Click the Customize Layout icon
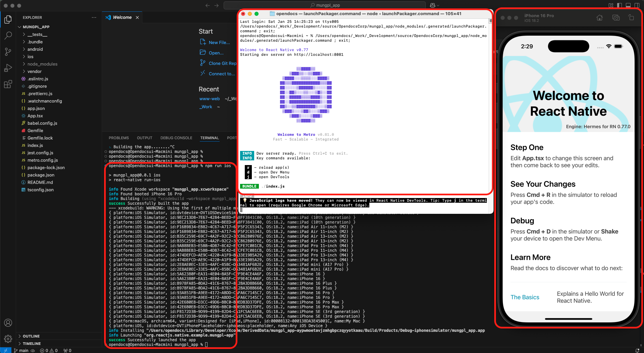 pyautogui.click(x=611, y=5)
